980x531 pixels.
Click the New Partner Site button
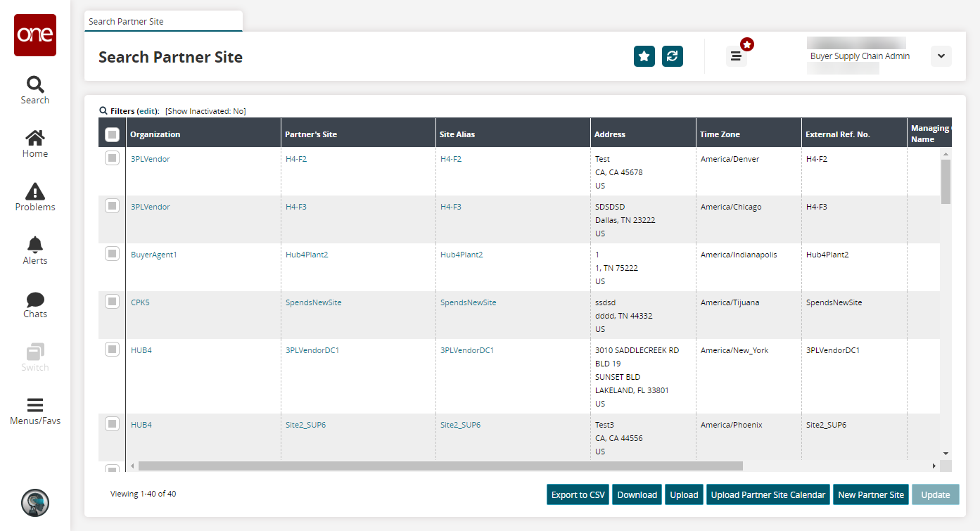[871, 494]
